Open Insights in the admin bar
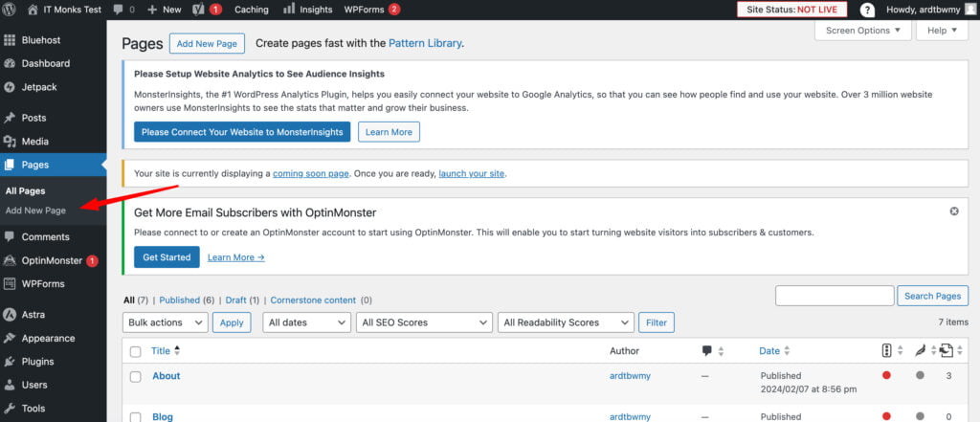980x422 pixels. point(308,10)
